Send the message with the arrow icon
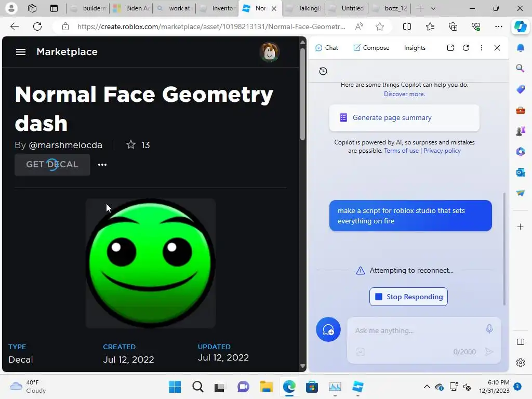Screen dimensions: 532x399 point(489,352)
